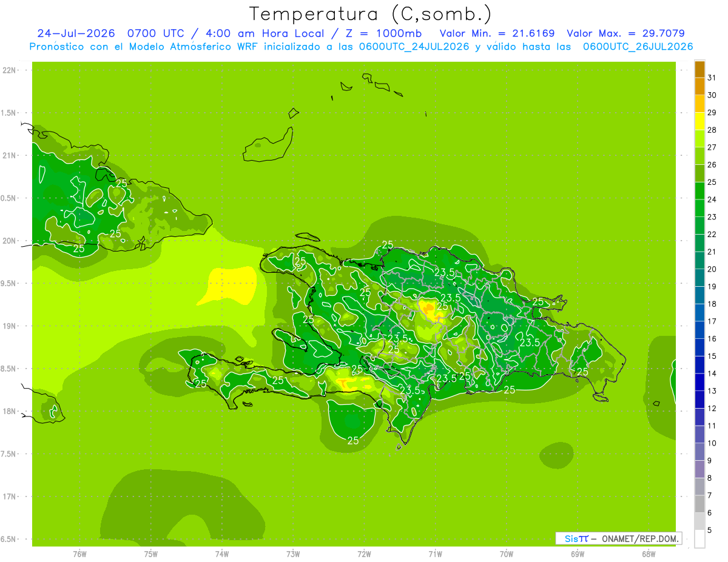728x562 pixels.
Task: Click the "74W" longitude label
Action: [x=222, y=554]
